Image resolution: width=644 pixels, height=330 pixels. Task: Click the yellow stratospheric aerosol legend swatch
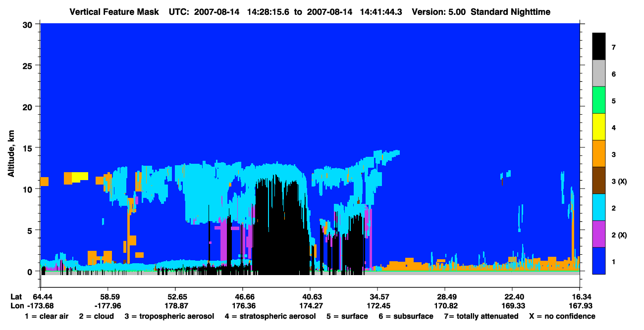pos(598,127)
